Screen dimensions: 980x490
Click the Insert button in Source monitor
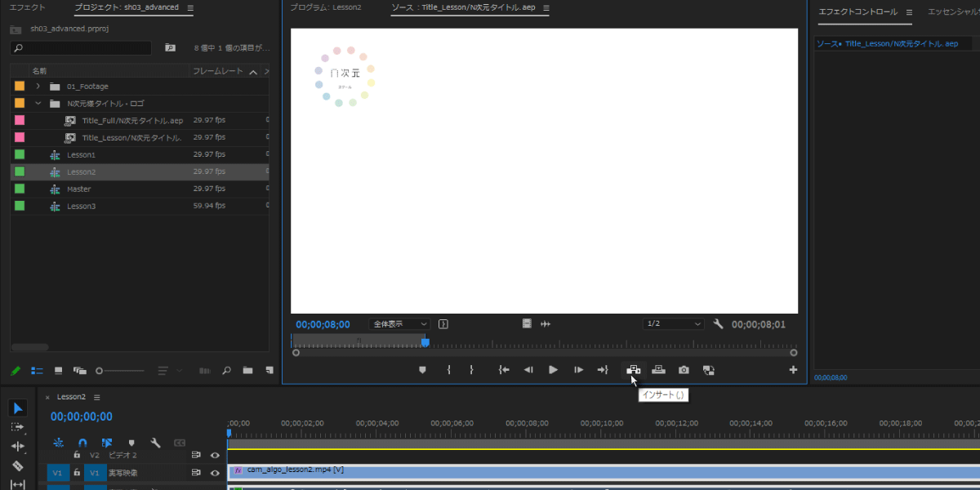[x=633, y=370]
